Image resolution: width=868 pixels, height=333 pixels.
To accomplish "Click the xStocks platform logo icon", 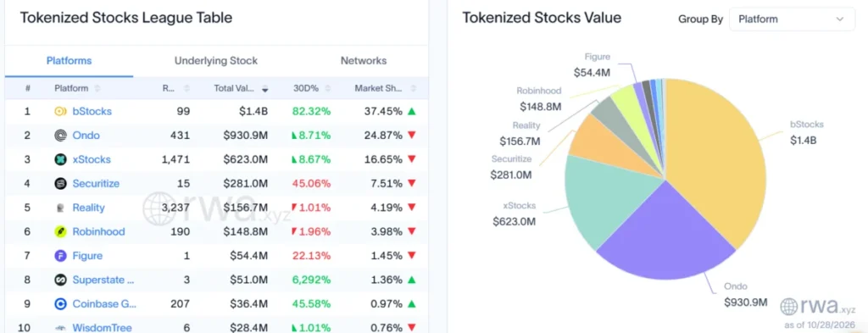I will point(60,159).
